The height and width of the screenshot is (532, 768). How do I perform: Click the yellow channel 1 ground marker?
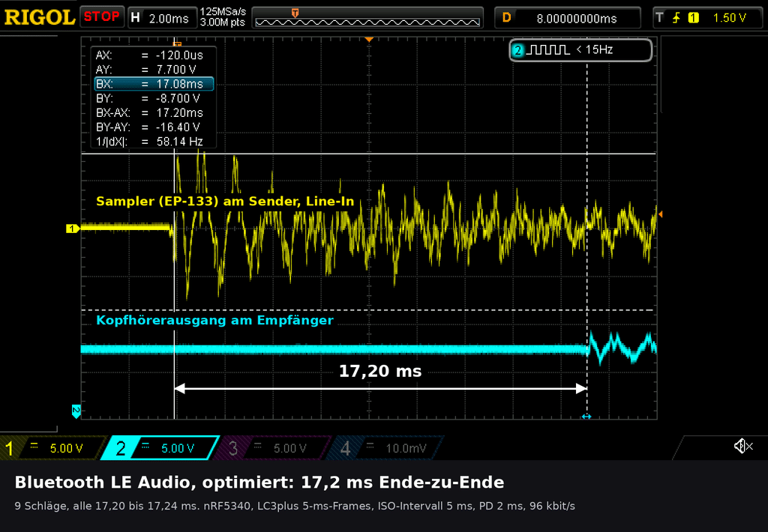click(73, 228)
